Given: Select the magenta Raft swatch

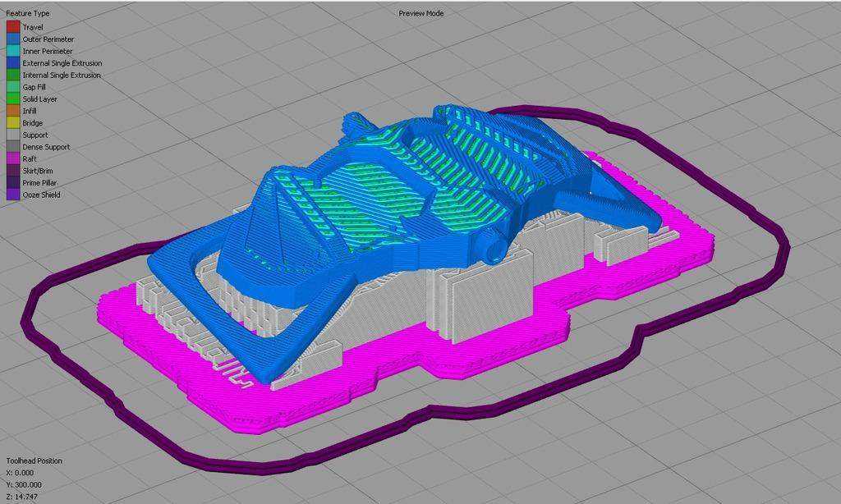Looking at the screenshot, I should (x=13, y=158).
